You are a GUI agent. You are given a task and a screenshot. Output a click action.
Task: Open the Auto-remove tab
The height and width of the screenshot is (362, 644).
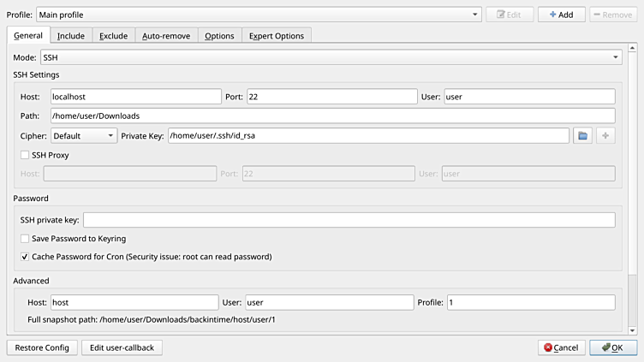pyautogui.click(x=166, y=36)
